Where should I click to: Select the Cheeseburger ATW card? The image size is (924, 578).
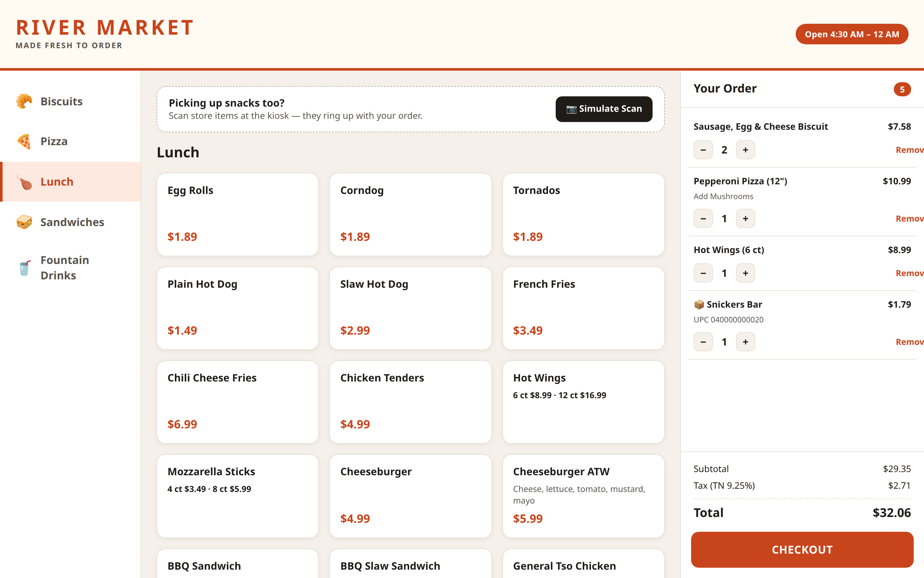pyautogui.click(x=583, y=496)
